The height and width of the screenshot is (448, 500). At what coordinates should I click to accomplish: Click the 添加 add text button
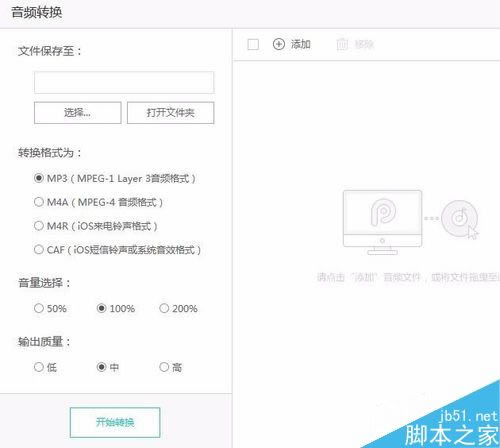(x=301, y=44)
